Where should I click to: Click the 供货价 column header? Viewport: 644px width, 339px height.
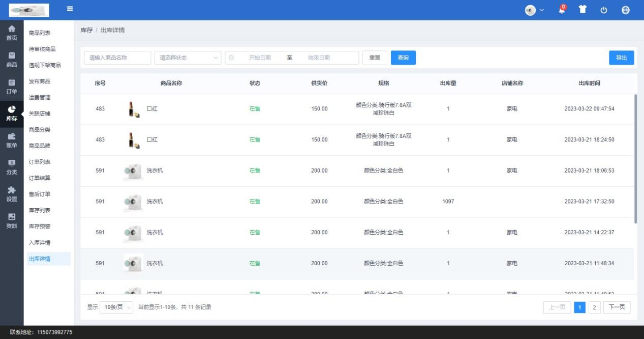tap(319, 83)
